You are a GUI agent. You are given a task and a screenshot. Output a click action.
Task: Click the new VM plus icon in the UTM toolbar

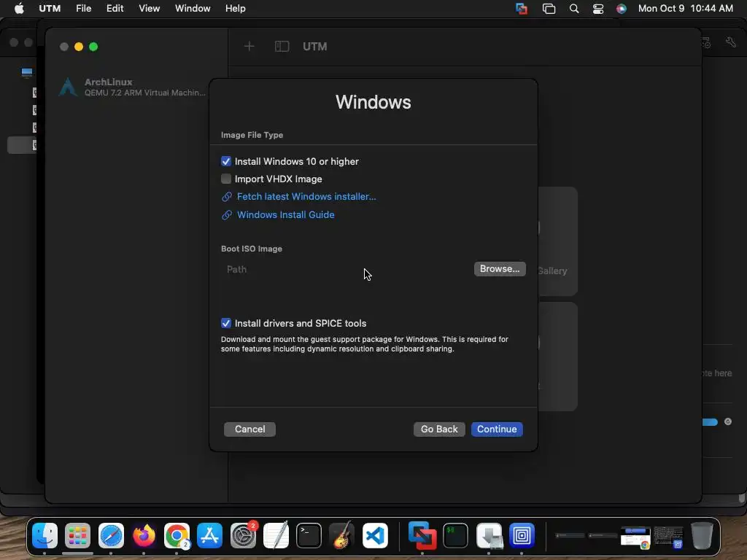pyautogui.click(x=249, y=46)
